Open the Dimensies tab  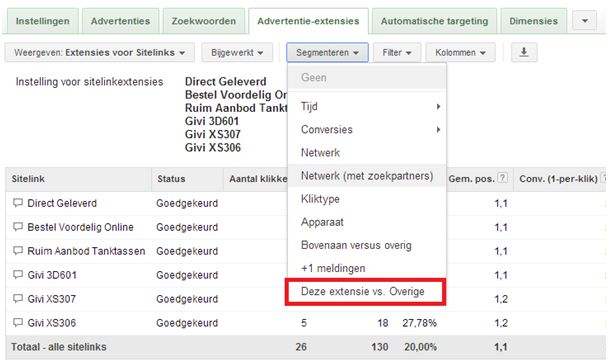click(534, 21)
